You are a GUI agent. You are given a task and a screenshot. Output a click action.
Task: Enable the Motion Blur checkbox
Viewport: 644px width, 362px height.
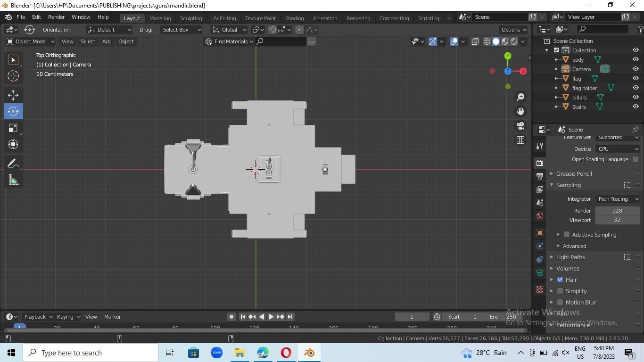click(x=560, y=302)
